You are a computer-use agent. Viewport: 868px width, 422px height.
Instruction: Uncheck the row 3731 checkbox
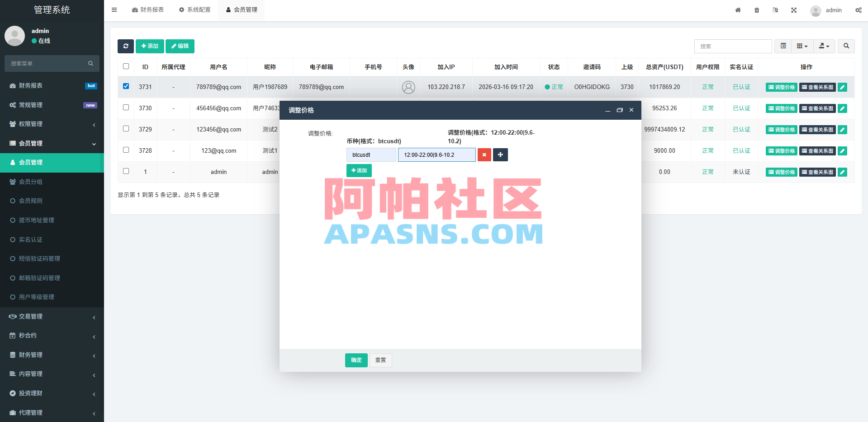click(126, 86)
